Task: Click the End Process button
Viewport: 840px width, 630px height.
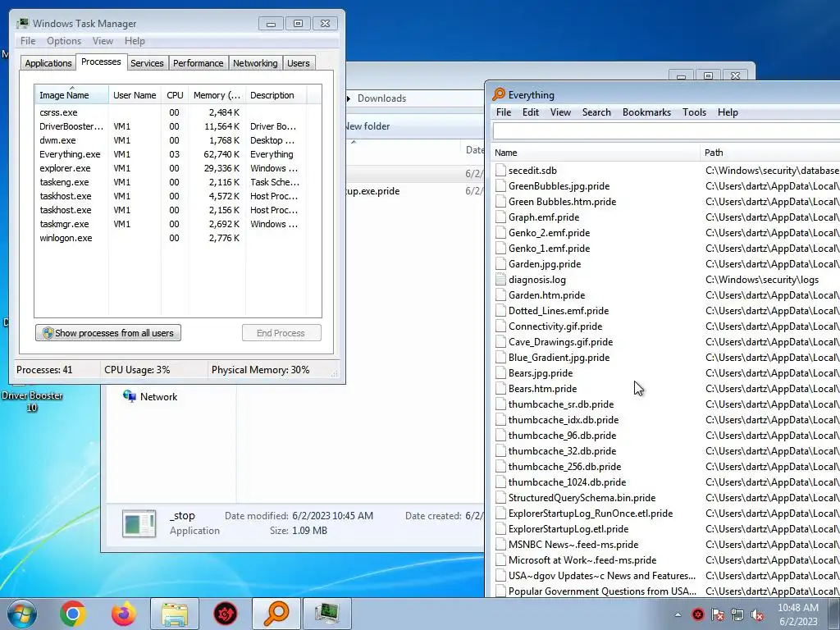Action: [x=281, y=333]
